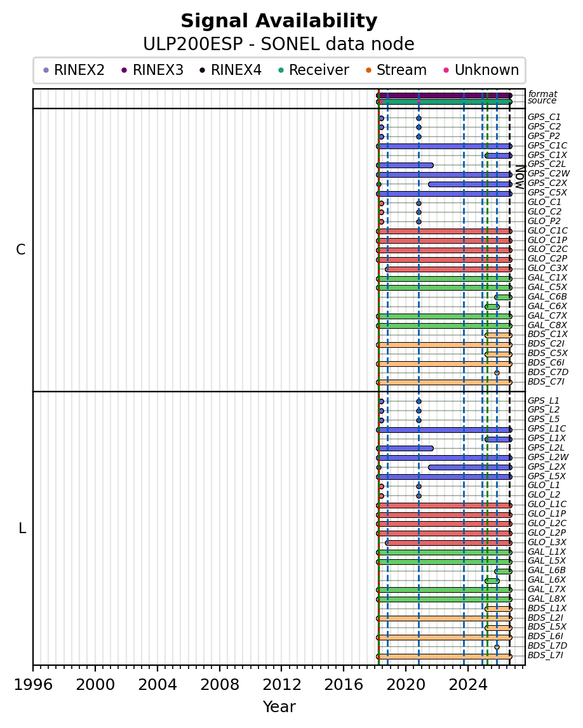Click the GPS_L2L signal label
Screen dimensions: 583x728
(x=546, y=447)
